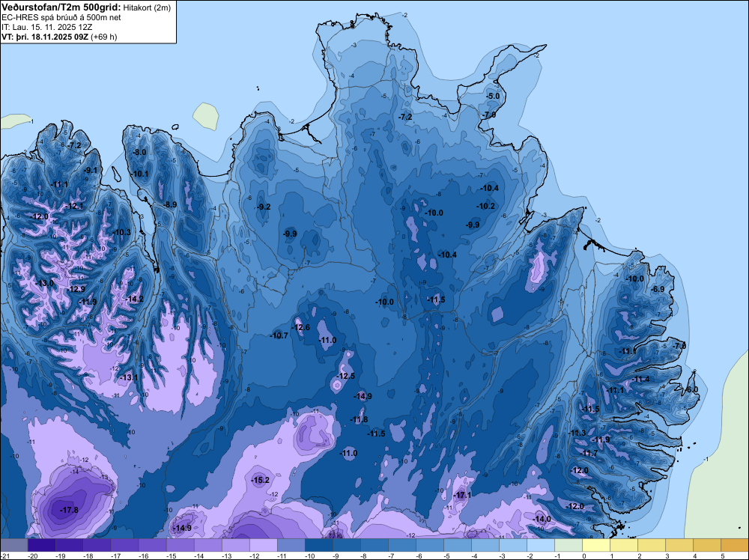This screenshot has height=560, width=749.
Task: Click legend swatch between 1 and 2
Action: pos(624,545)
